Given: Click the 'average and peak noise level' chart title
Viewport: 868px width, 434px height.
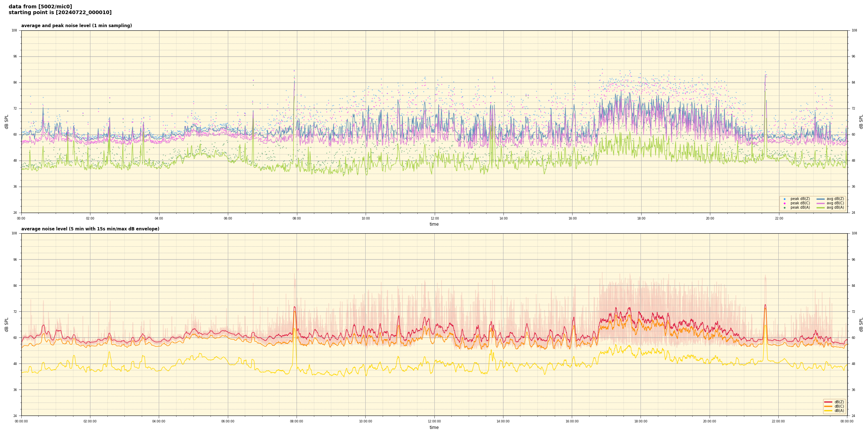Looking at the screenshot, I should tap(76, 26).
